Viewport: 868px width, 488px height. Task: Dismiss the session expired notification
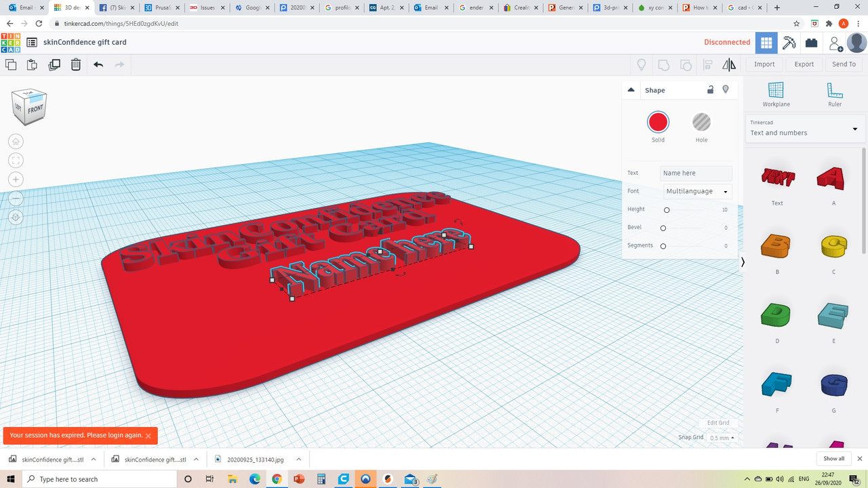point(149,436)
